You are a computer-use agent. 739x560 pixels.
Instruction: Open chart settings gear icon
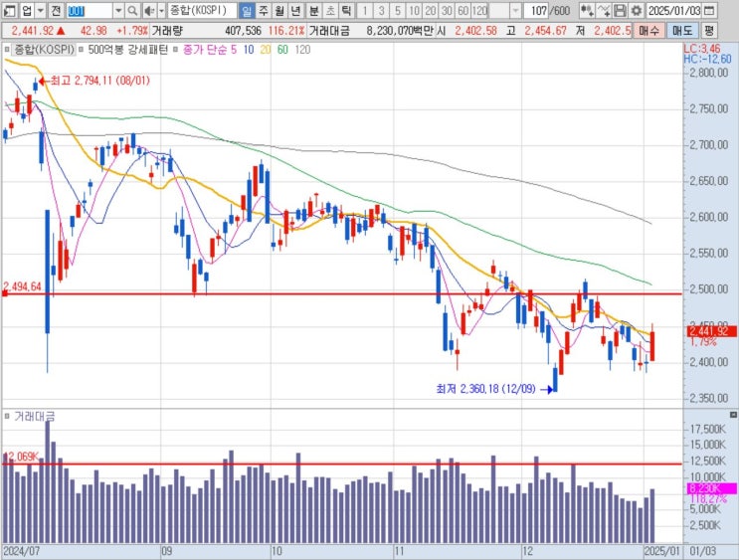tap(637, 10)
